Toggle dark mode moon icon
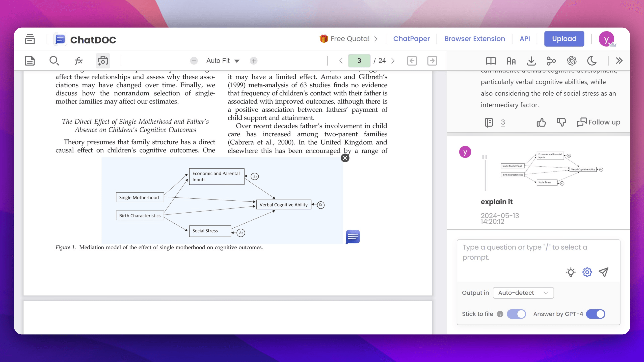The height and width of the screenshot is (362, 644). [x=592, y=61]
